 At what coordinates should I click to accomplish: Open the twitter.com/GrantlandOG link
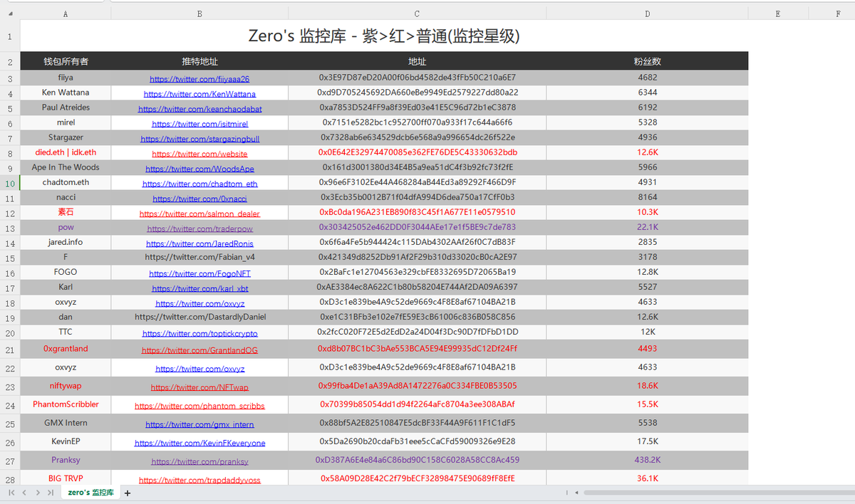click(x=199, y=350)
